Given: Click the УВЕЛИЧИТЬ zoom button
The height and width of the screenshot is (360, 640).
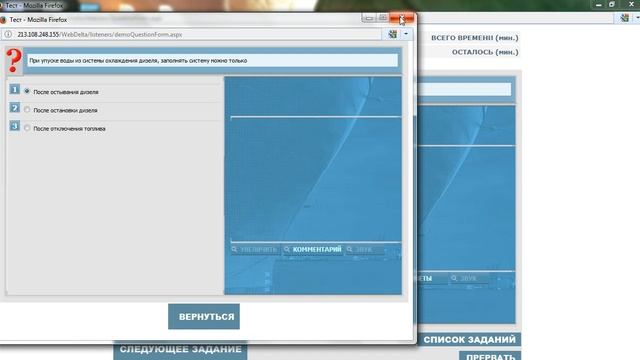Looking at the screenshot, I should [x=255, y=249].
